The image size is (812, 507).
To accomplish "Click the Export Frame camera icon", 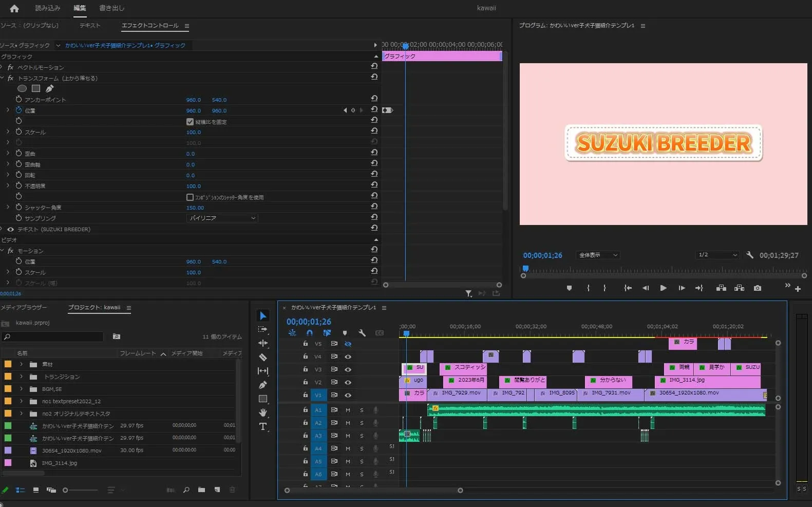I will [x=758, y=288].
